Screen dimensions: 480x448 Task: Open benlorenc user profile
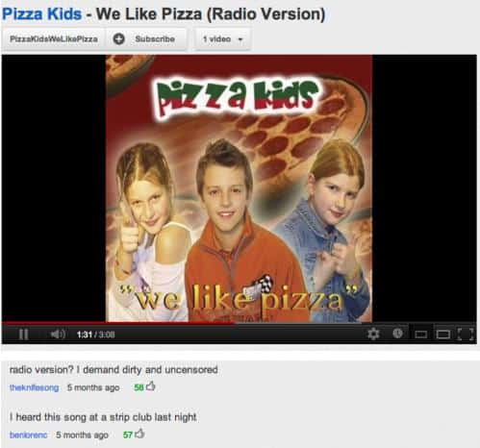pyautogui.click(x=29, y=435)
